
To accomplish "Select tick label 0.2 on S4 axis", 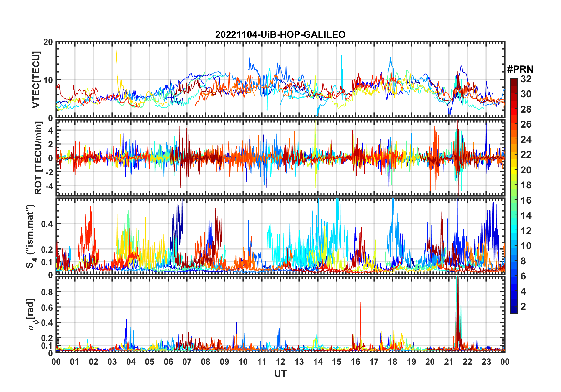I will coord(47,249).
